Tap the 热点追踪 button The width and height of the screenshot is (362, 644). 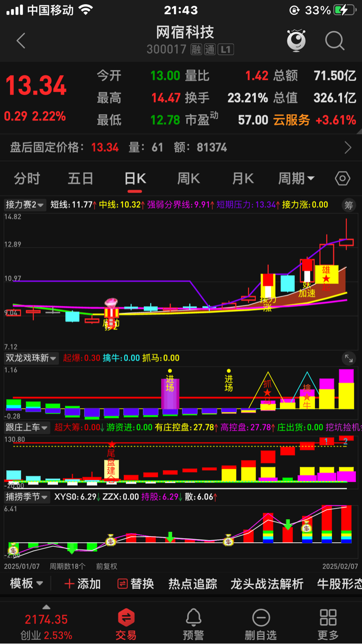(x=193, y=584)
